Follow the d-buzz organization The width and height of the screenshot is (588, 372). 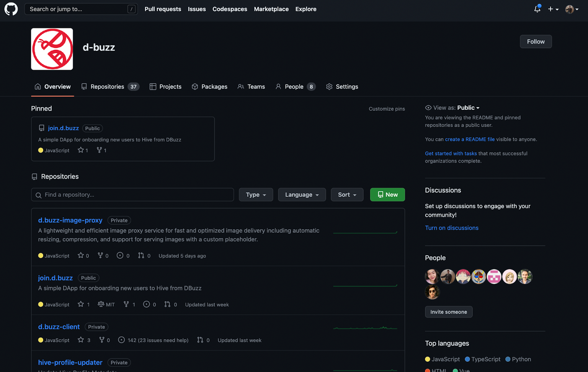tap(536, 42)
